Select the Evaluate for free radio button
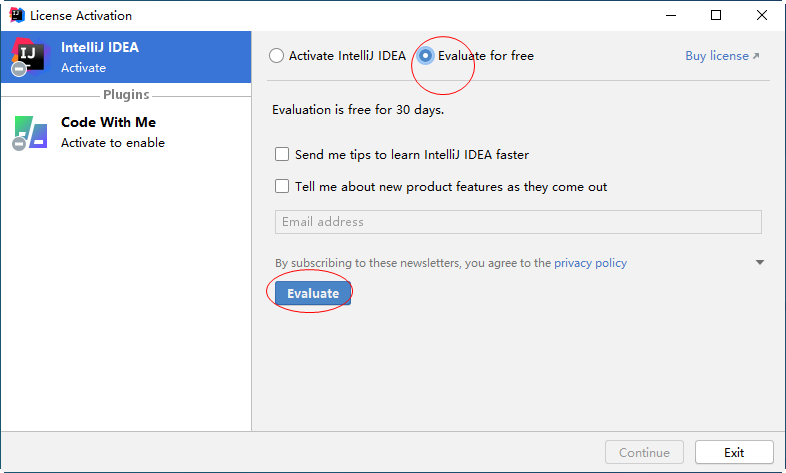This screenshot has width=786, height=473. coord(425,56)
